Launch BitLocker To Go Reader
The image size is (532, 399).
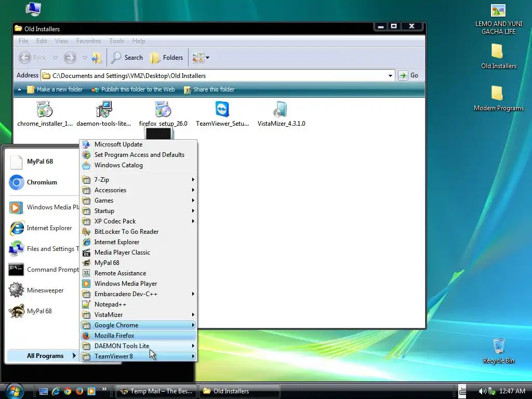point(138,232)
